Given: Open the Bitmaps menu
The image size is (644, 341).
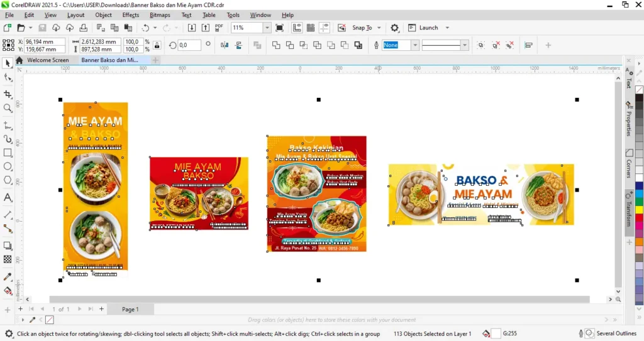Looking at the screenshot, I should 160,15.
